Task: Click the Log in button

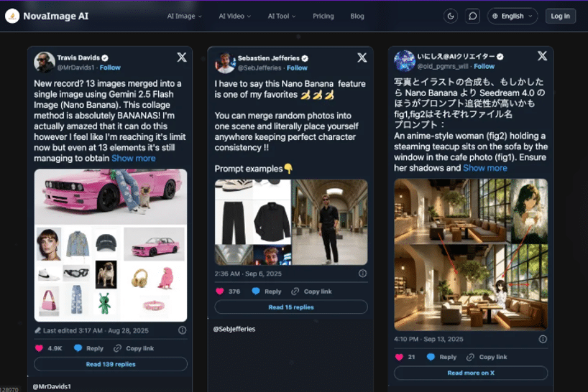Action: [x=560, y=16]
